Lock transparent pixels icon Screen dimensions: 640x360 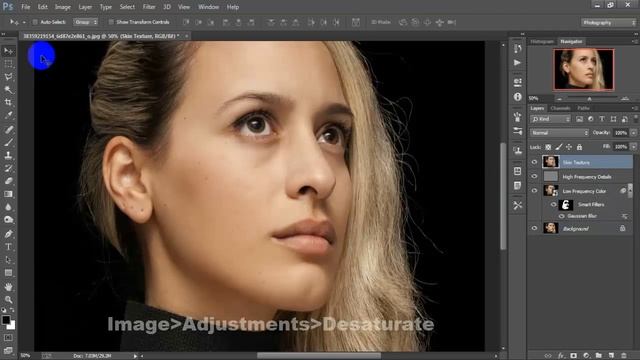[x=548, y=147]
